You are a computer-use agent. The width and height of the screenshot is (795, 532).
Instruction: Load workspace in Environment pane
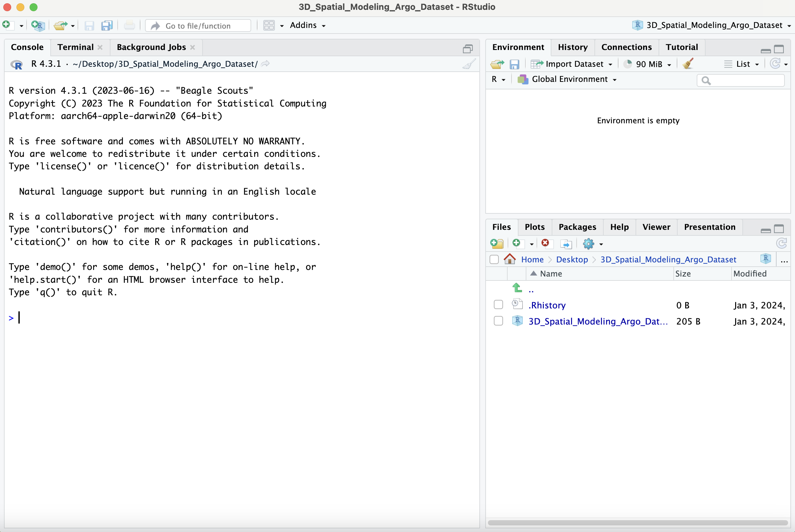(497, 64)
